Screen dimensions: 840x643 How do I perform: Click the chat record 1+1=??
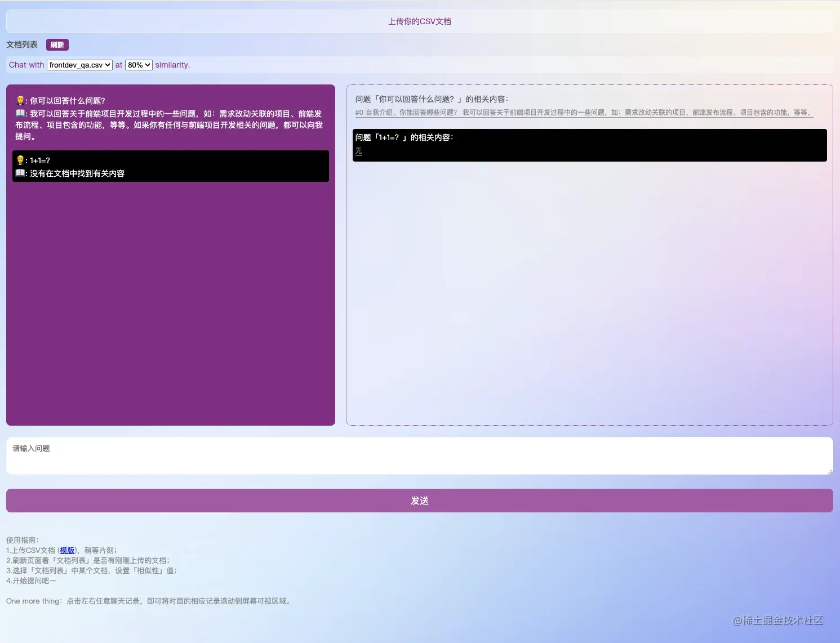click(40, 160)
